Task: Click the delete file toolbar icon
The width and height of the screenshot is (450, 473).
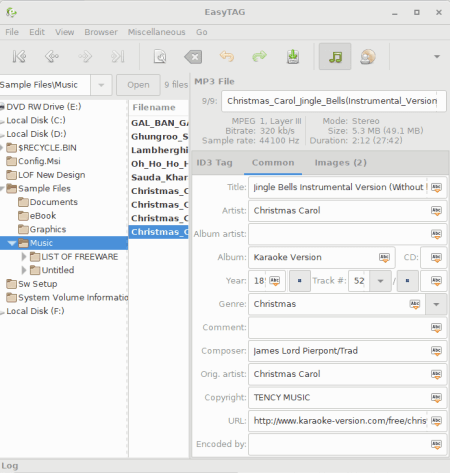Action: pos(193,57)
